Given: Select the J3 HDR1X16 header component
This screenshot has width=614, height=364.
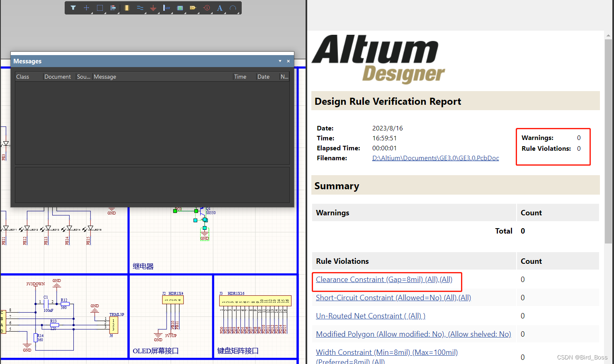Looking at the screenshot, I should pos(255,301).
